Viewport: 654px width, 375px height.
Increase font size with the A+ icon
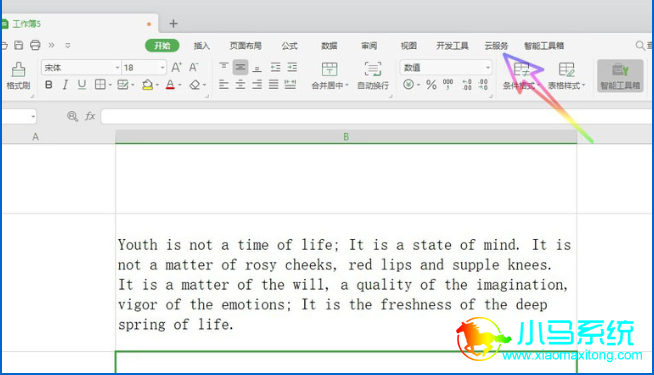coord(176,67)
